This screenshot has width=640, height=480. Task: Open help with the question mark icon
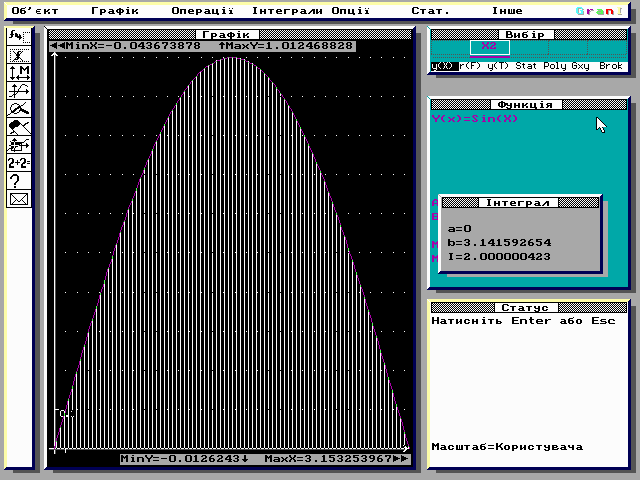[x=19, y=180]
